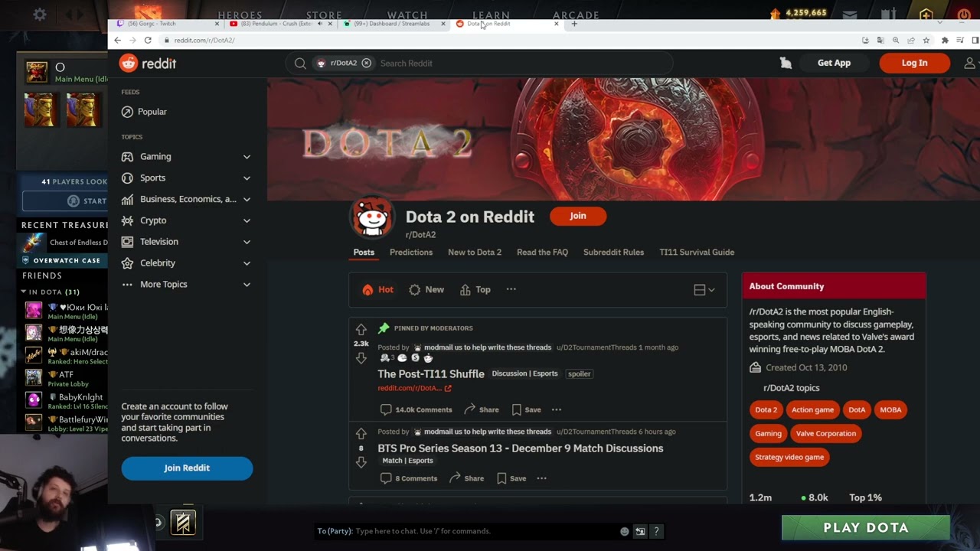The height and width of the screenshot is (551, 980).
Task: Open the New to Dota 2 tab
Action: tap(475, 252)
